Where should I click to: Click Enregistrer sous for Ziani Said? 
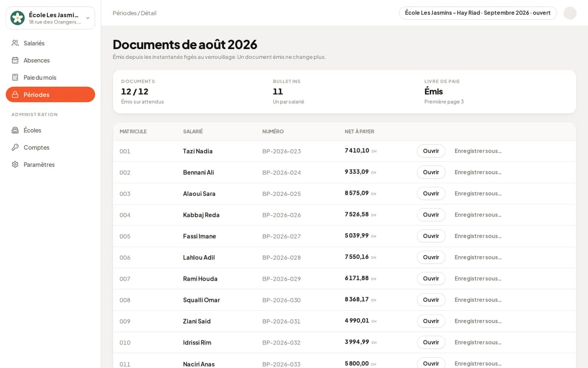point(478,321)
